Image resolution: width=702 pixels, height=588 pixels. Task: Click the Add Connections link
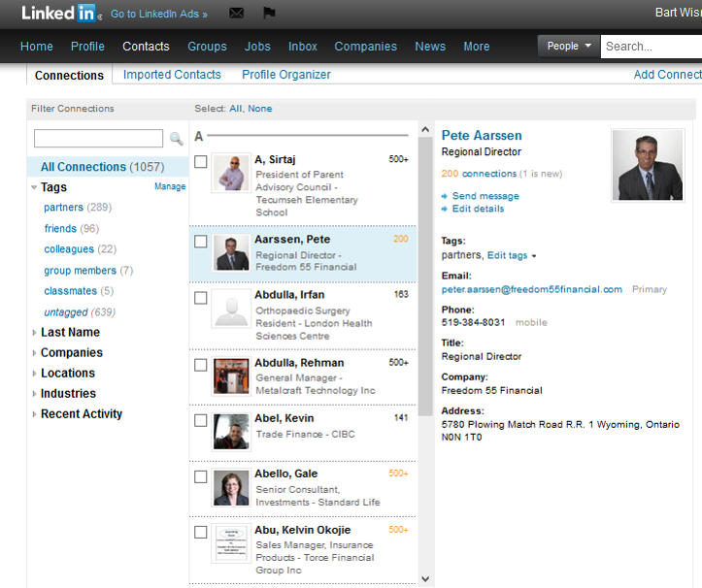[667, 75]
